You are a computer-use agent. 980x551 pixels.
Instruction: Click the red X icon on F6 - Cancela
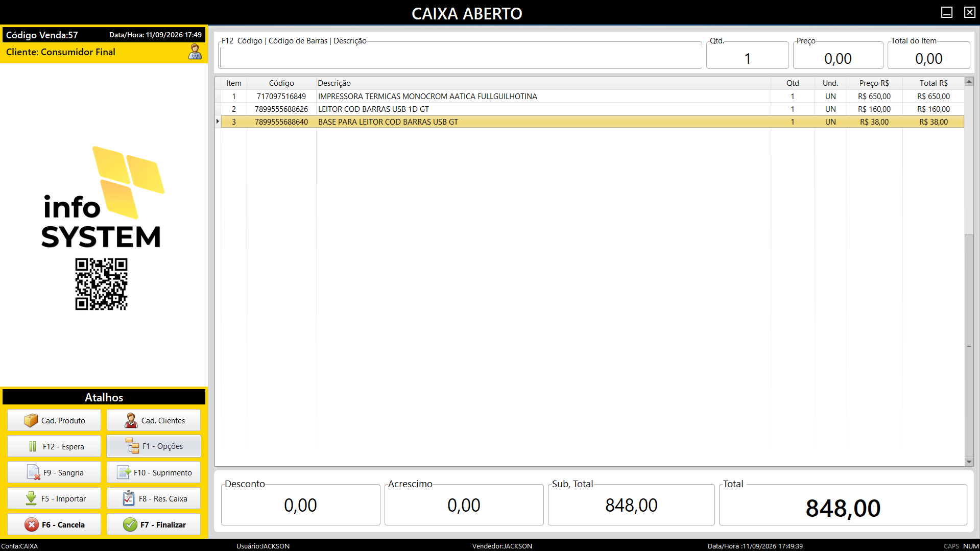click(x=32, y=524)
